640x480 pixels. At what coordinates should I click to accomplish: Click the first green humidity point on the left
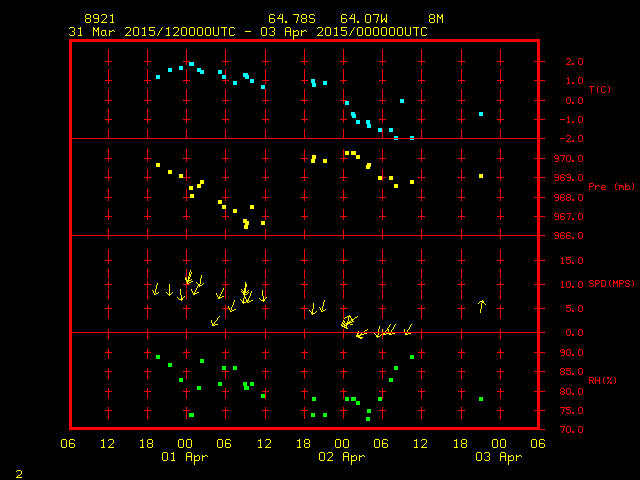[158, 357]
